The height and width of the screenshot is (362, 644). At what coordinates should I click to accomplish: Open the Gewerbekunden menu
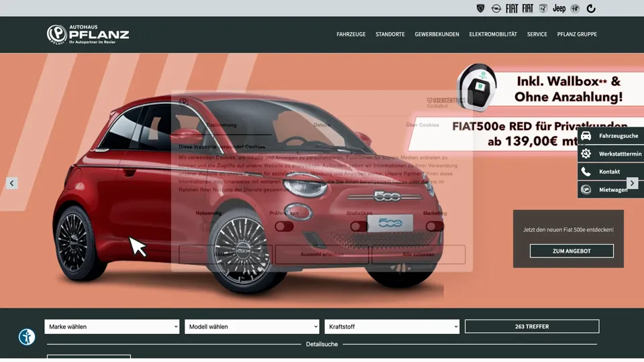(437, 34)
